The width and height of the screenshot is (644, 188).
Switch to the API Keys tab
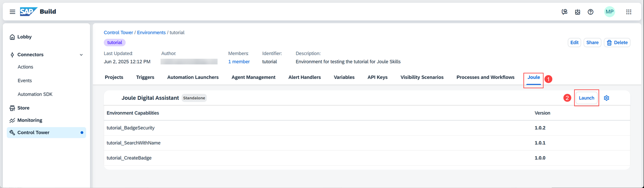[377, 77]
